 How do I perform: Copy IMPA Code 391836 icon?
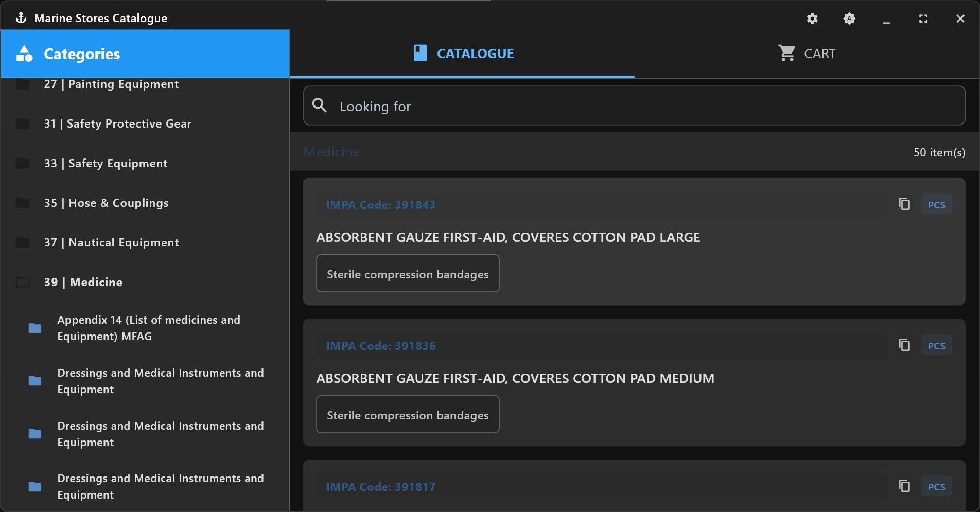(x=904, y=345)
